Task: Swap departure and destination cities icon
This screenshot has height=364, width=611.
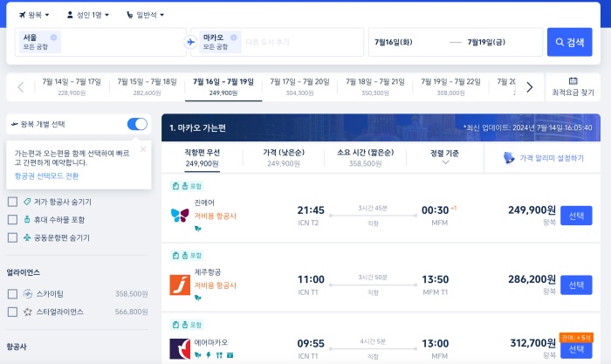Action: (190, 42)
